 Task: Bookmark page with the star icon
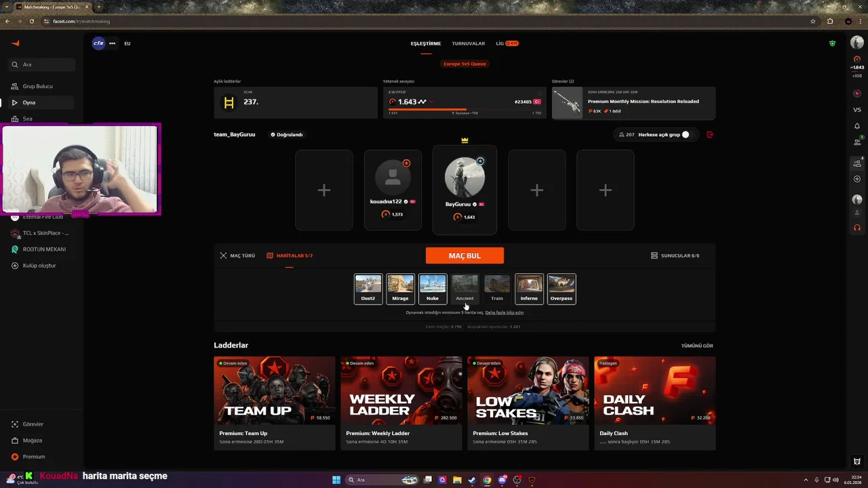click(813, 21)
